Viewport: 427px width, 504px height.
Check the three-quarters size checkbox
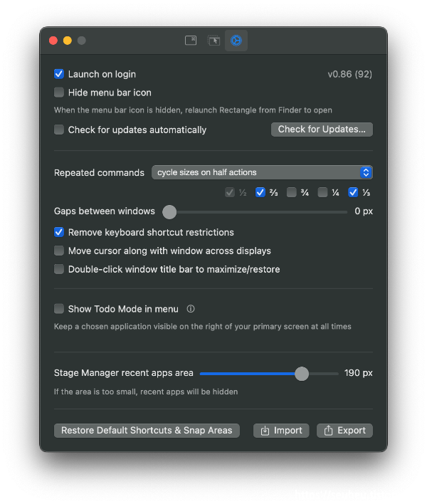click(291, 192)
